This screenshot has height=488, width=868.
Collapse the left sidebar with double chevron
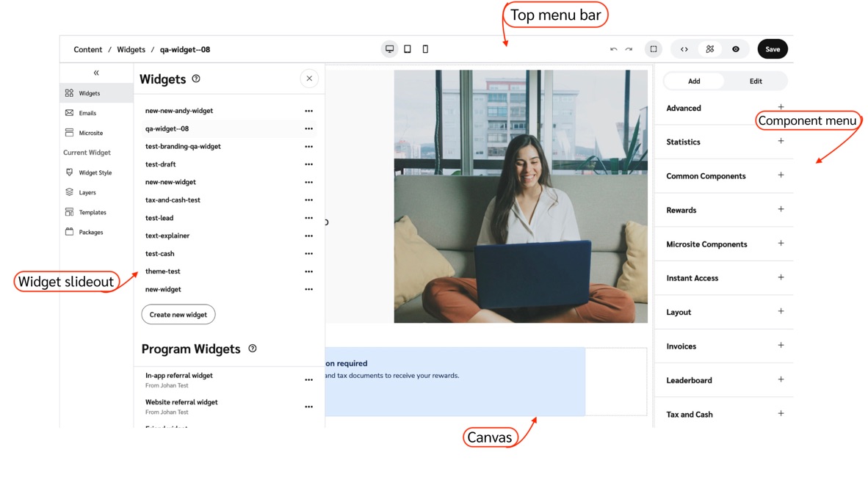click(x=96, y=73)
